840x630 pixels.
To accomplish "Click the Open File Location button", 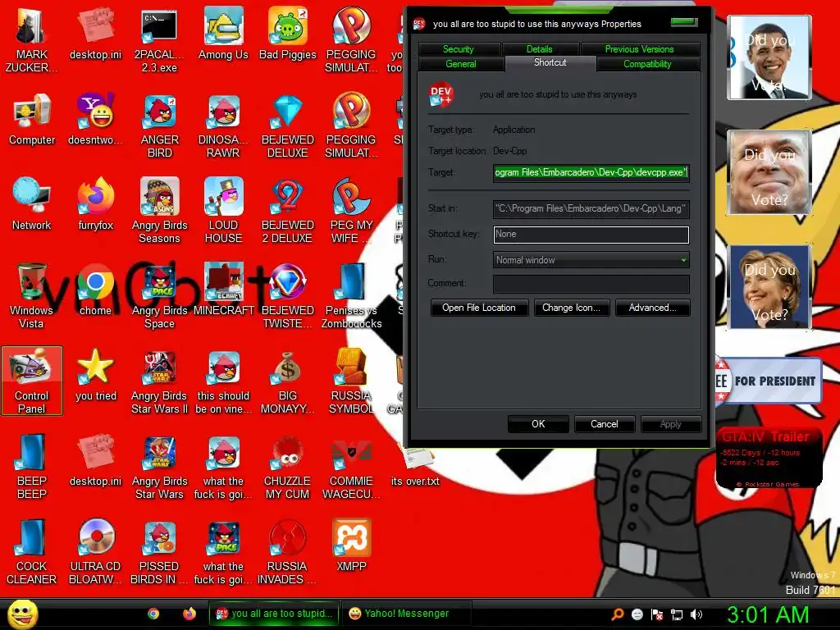I will click(479, 308).
